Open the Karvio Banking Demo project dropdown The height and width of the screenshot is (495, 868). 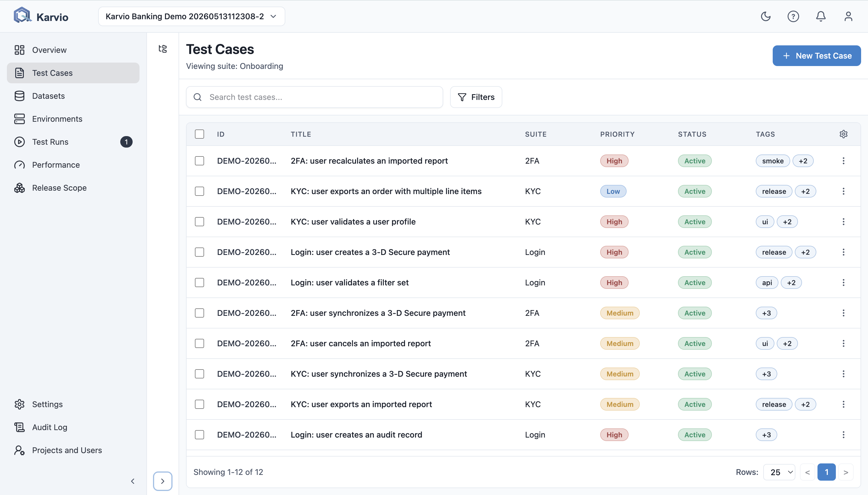tap(191, 16)
